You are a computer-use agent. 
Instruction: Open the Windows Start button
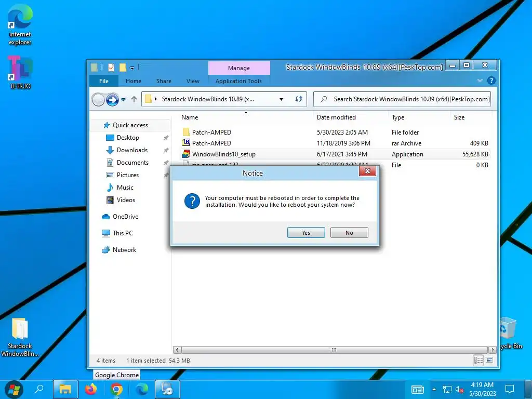point(14,389)
